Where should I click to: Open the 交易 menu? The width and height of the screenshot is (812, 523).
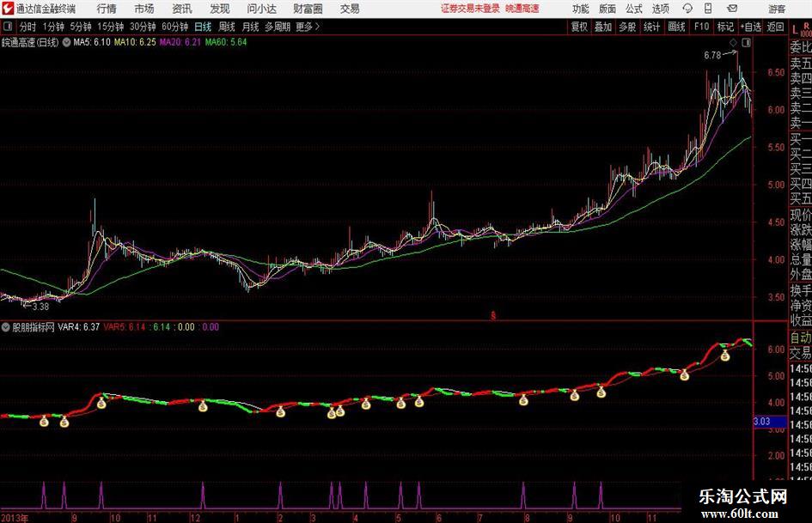(350, 9)
